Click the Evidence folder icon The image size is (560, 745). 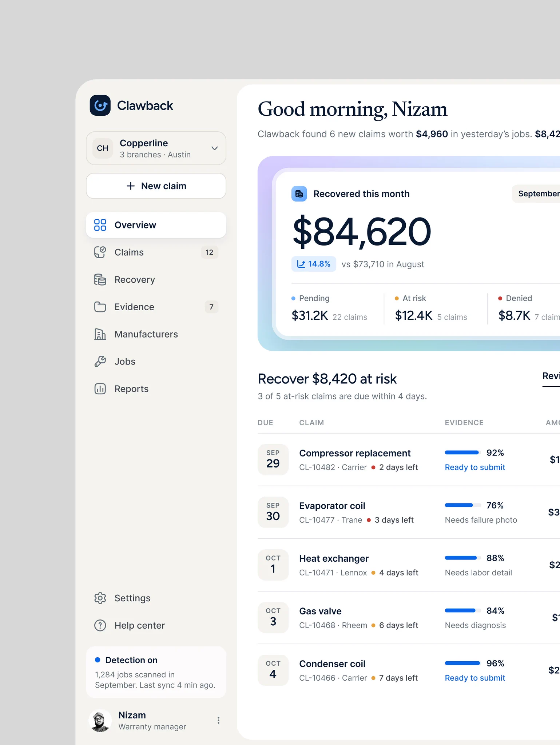pos(100,307)
